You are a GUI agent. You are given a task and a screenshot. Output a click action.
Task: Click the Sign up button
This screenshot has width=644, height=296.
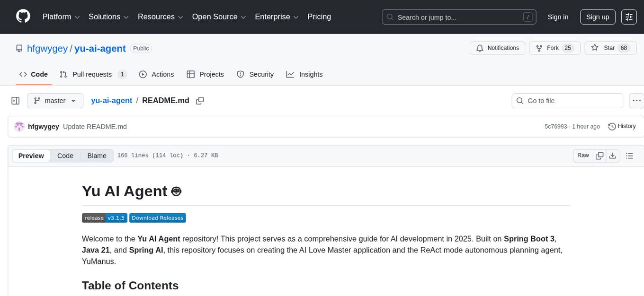(598, 17)
